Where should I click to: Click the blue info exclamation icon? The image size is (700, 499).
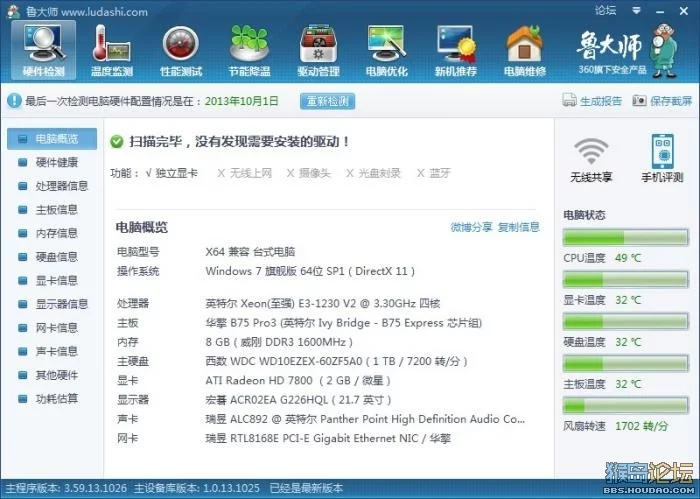pyautogui.click(x=14, y=101)
